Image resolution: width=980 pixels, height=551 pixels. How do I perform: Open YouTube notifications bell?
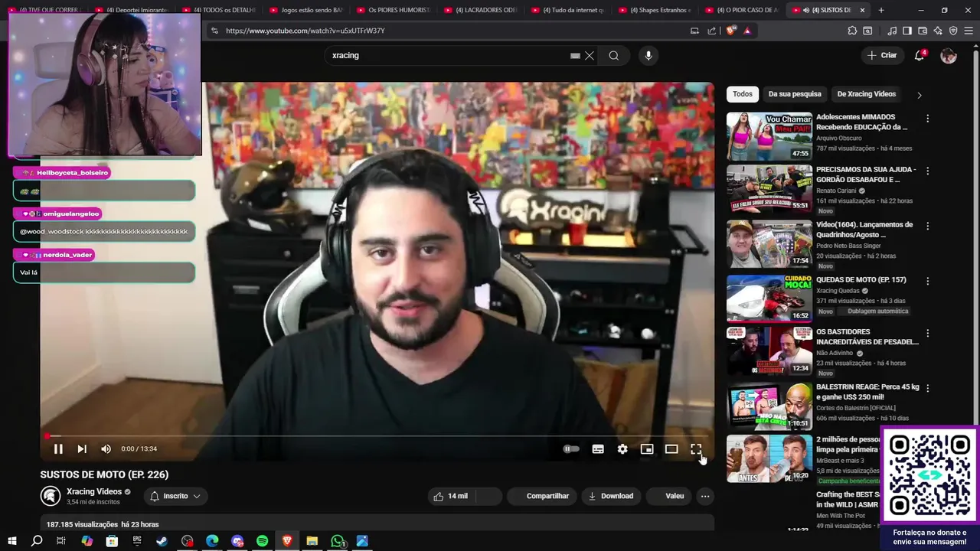920,56
